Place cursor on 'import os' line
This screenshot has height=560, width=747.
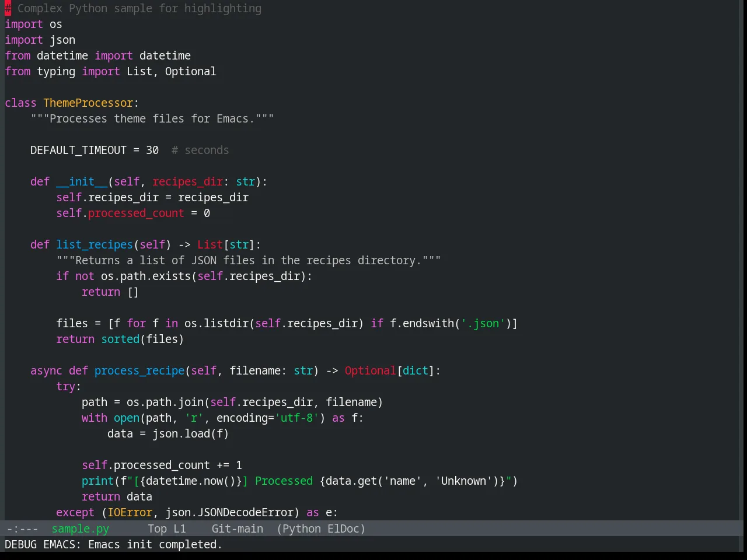(x=33, y=24)
